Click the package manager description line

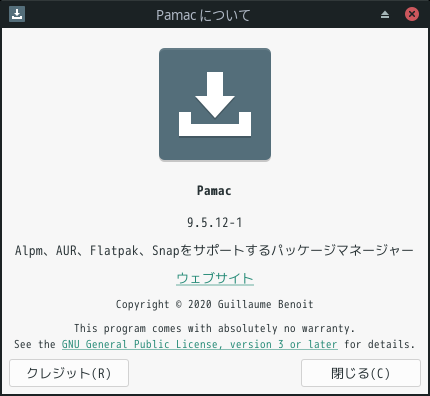pyautogui.click(x=214, y=250)
